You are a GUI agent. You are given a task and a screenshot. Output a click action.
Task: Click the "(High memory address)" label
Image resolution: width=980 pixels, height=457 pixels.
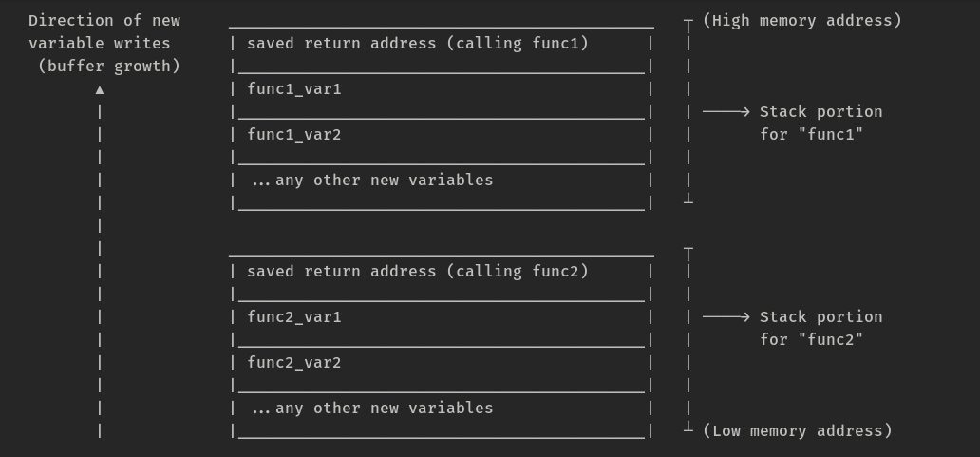(802, 21)
